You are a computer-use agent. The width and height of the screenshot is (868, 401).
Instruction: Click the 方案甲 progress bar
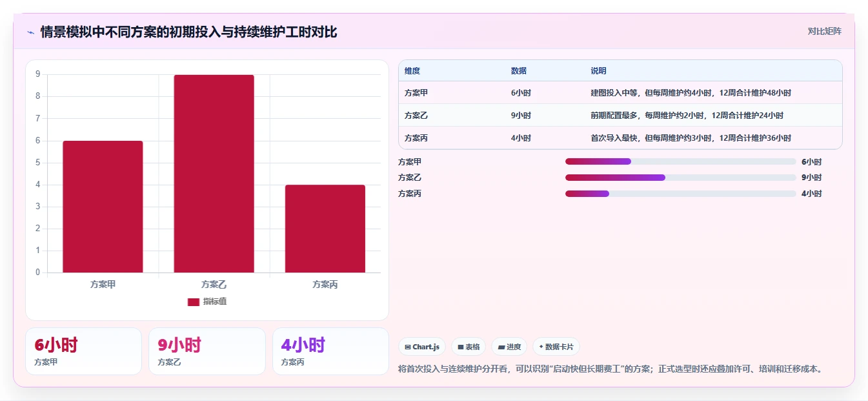tap(681, 161)
